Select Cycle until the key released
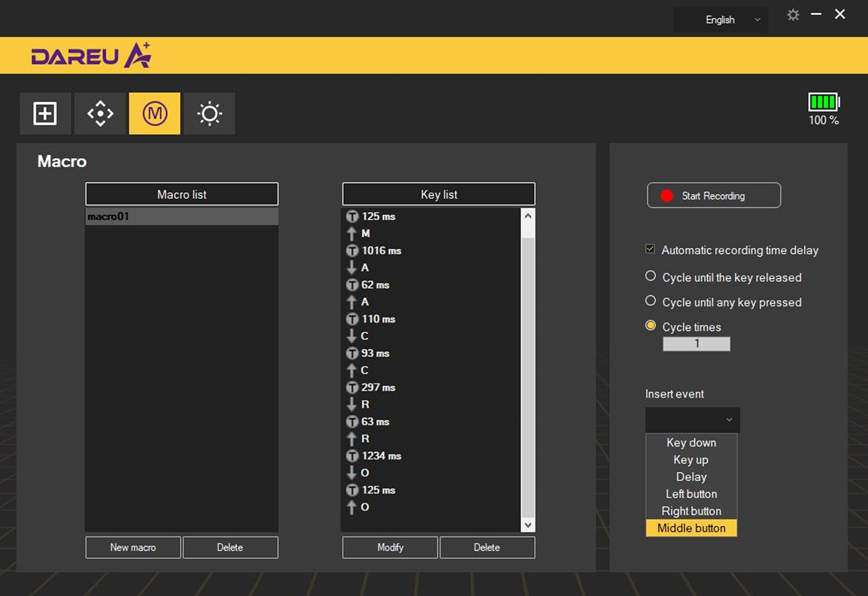Viewport: 868px width, 596px height. pyautogui.click(x=651, y=276)
